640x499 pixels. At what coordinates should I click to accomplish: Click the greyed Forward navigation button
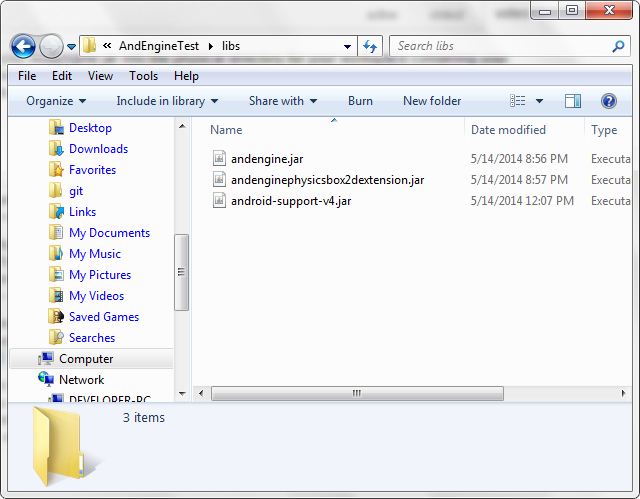click(51, 46)
